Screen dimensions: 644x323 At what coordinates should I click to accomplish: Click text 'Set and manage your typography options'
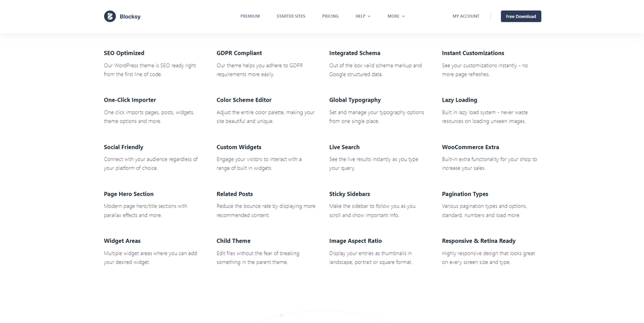coord(377,112)
